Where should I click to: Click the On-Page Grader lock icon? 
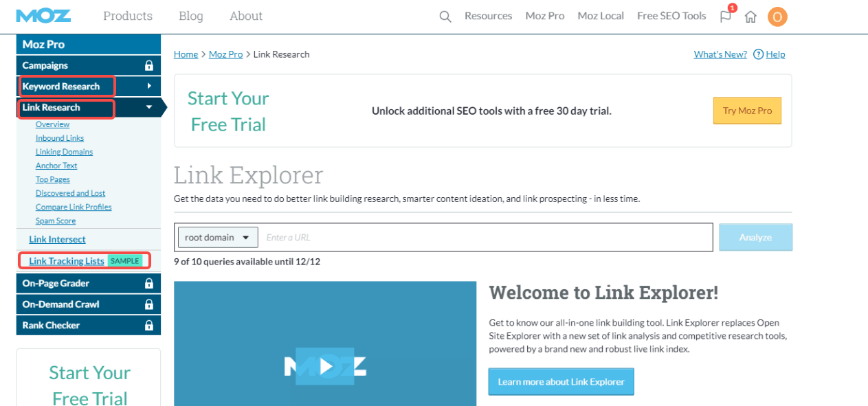coord(148,283)
